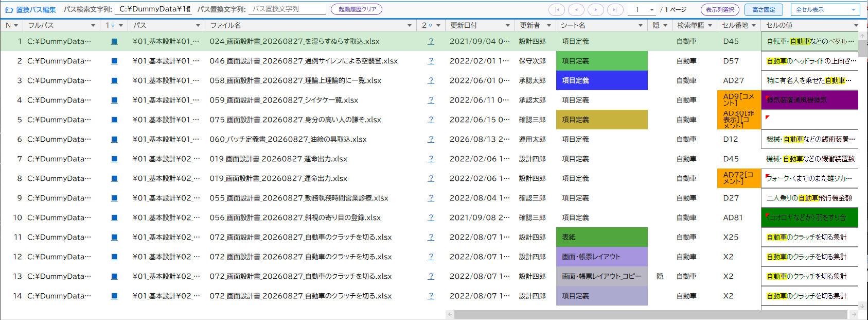The width and height of the screenshot is (868, 320).
Task: Select the purple cell value in row 4
Action: 809,100
